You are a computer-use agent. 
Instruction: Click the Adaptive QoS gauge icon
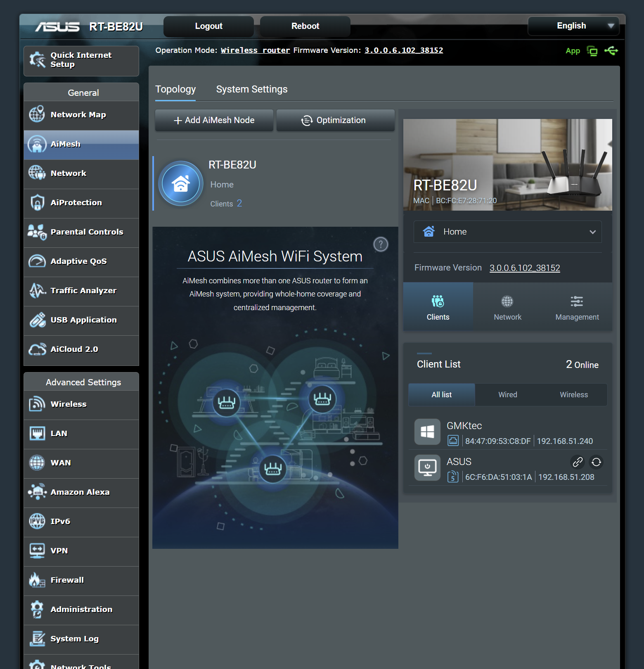[x=37, y=261]
